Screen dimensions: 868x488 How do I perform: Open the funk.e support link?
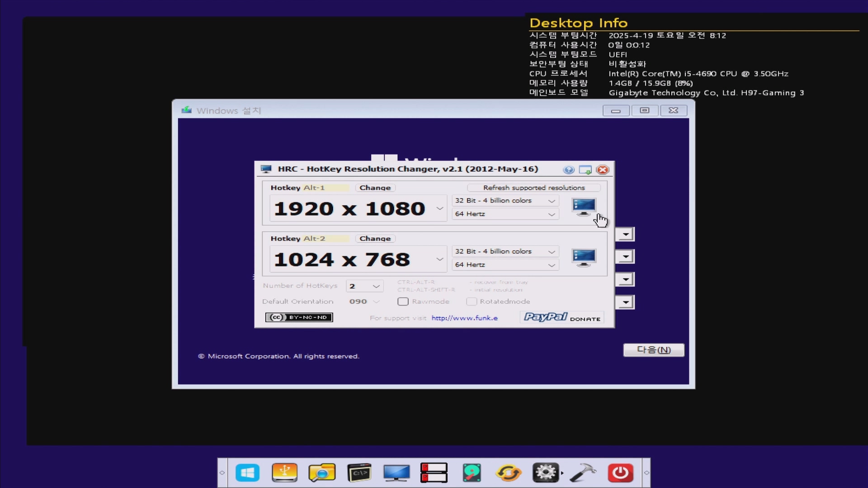tap(464, 318)
